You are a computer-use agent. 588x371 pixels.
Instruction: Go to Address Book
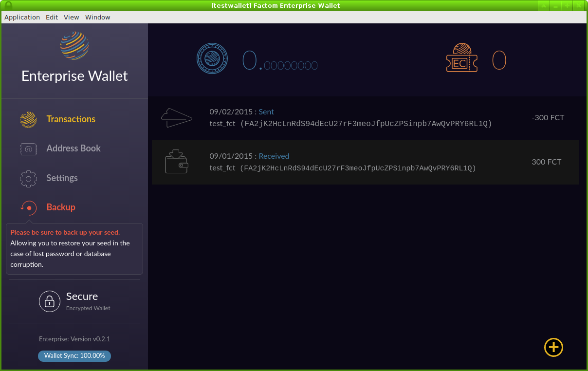(x=73, y=148)
